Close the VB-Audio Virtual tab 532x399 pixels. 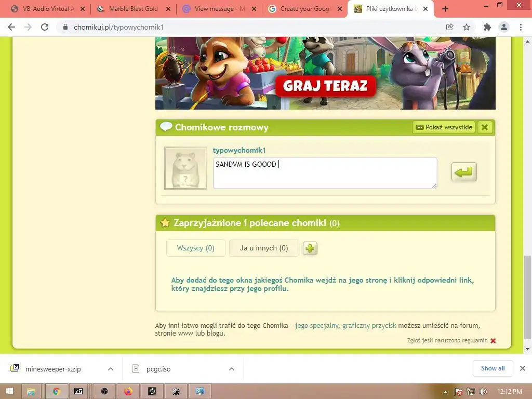(83, 9)
